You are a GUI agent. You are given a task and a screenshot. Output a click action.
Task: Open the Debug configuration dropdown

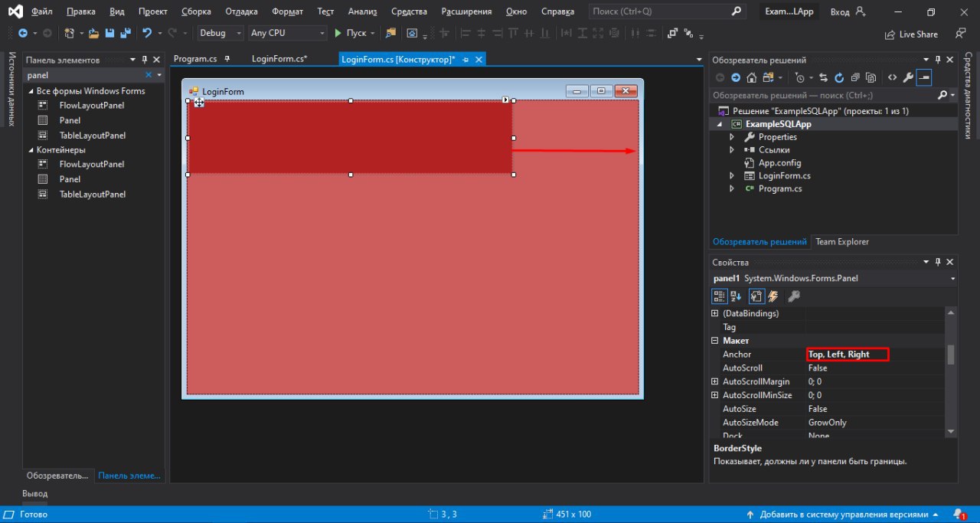[x=220, y=34]
